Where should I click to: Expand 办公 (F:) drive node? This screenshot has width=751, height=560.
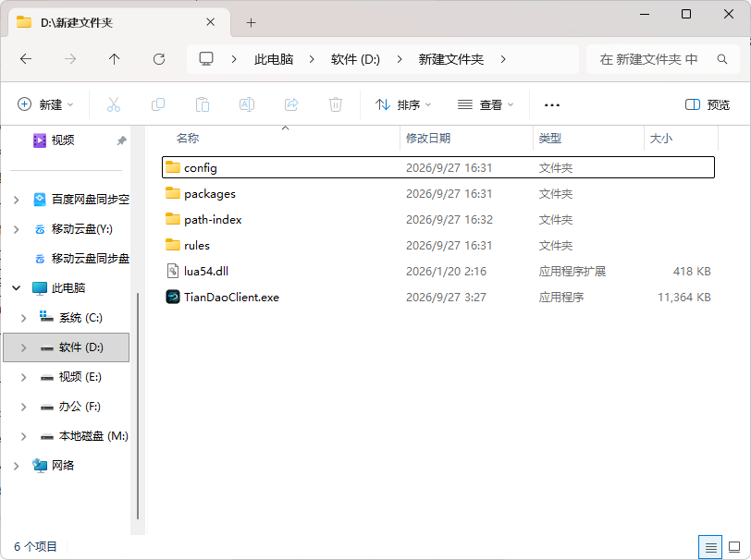[23, 407]
